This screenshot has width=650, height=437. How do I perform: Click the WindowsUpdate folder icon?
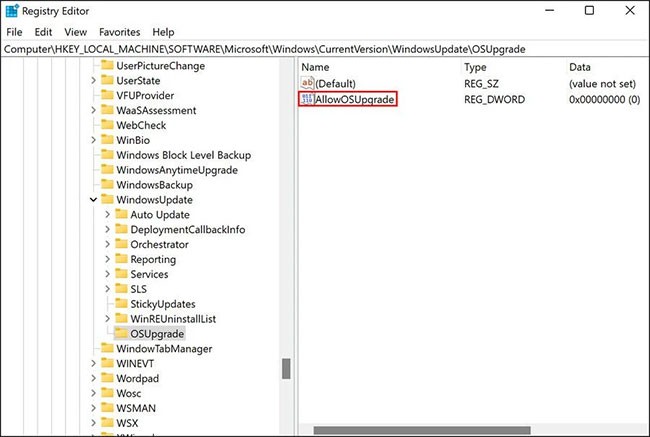click(107, 199)
